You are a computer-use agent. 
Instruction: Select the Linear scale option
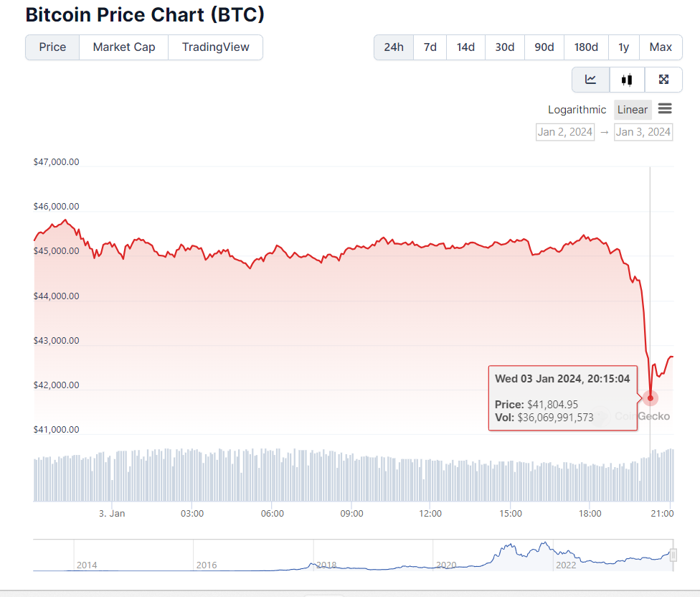632,109
